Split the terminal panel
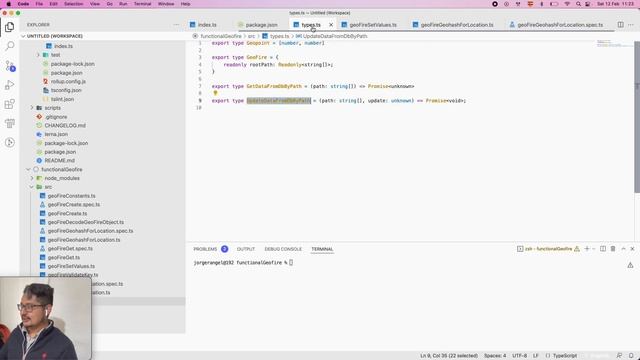This screenshot has width=640, height=360. tap(603, 249)
